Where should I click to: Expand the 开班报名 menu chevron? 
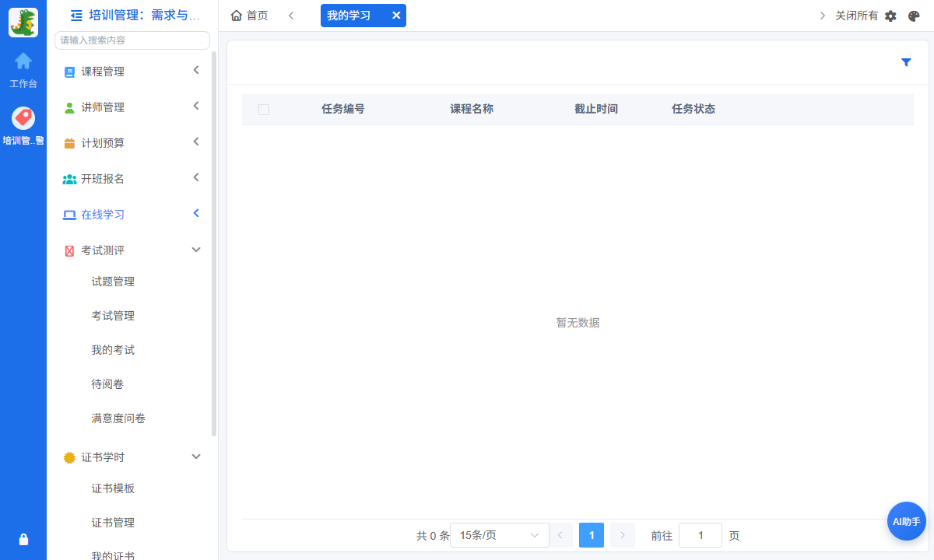tap(196, 177)
